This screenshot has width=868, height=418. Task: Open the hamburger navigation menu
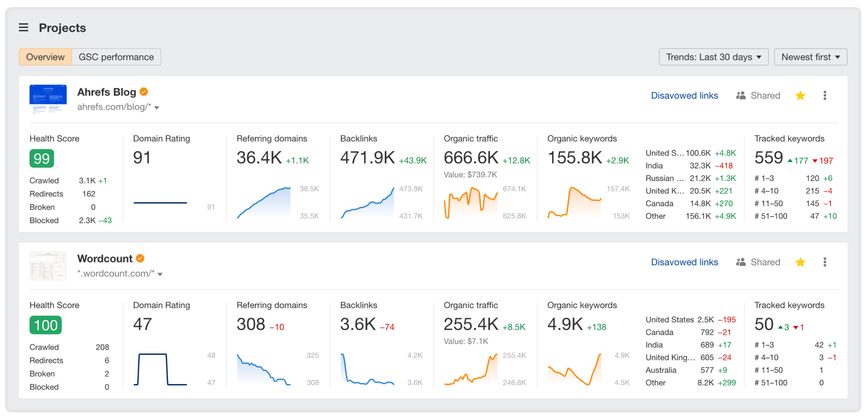[23, 27]
